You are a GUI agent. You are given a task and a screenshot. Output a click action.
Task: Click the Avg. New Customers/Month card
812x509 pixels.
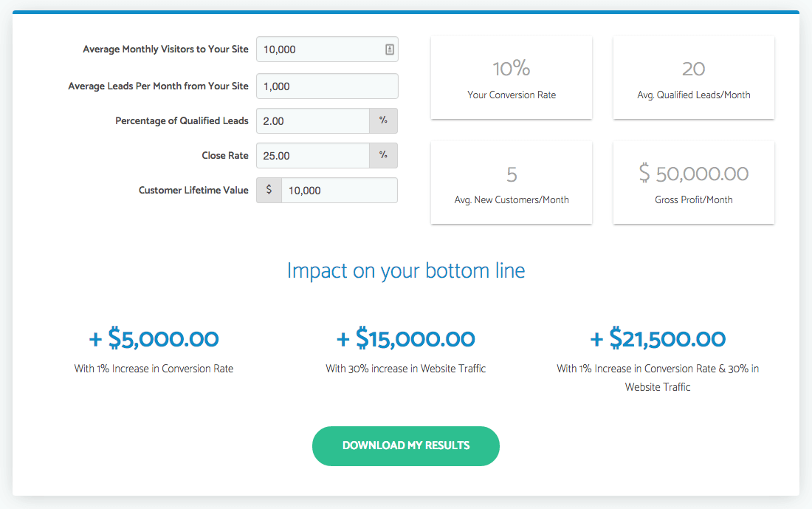[x=512, y=182]
